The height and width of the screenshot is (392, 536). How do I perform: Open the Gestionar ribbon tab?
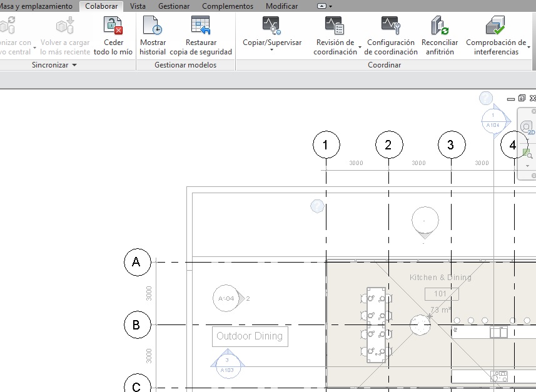point(174,6)
